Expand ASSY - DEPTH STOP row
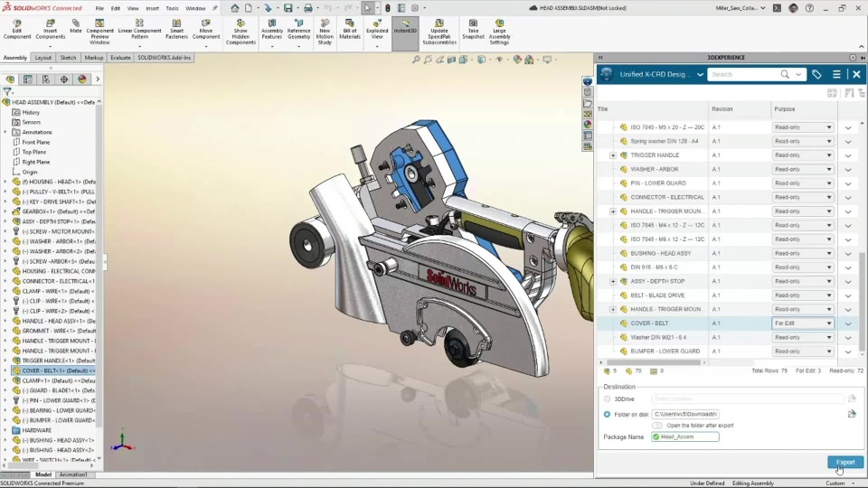This screenshot has width=868, height=488. [x=613, y=281]
